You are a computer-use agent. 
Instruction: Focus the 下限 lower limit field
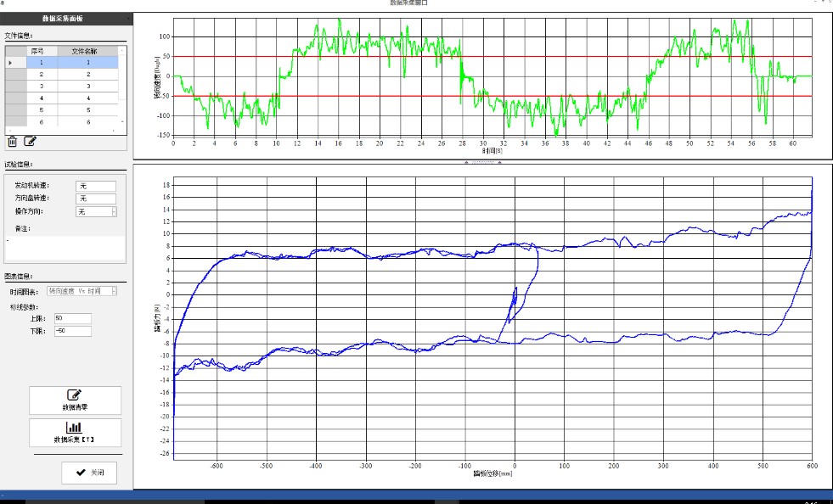[72, 331]
